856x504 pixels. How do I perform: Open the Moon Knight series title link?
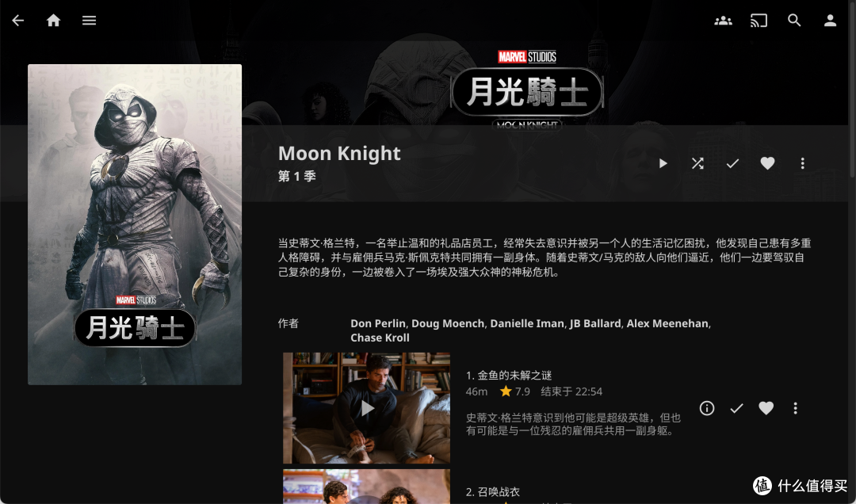click(339, 154)
